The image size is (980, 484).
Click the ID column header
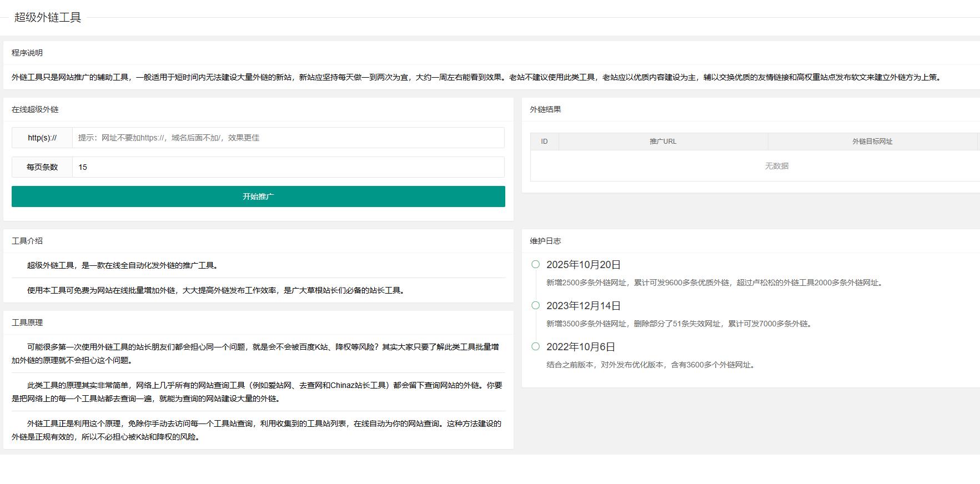(x=544, y=142)
